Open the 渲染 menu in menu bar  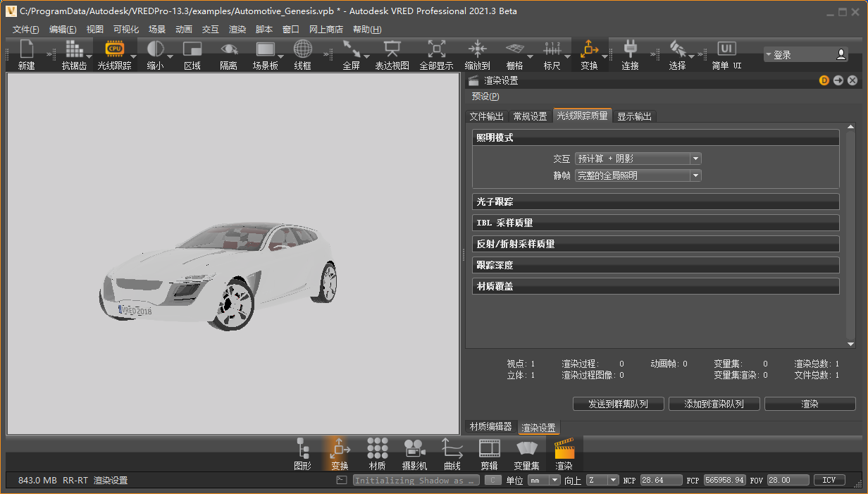coord(237,30)
